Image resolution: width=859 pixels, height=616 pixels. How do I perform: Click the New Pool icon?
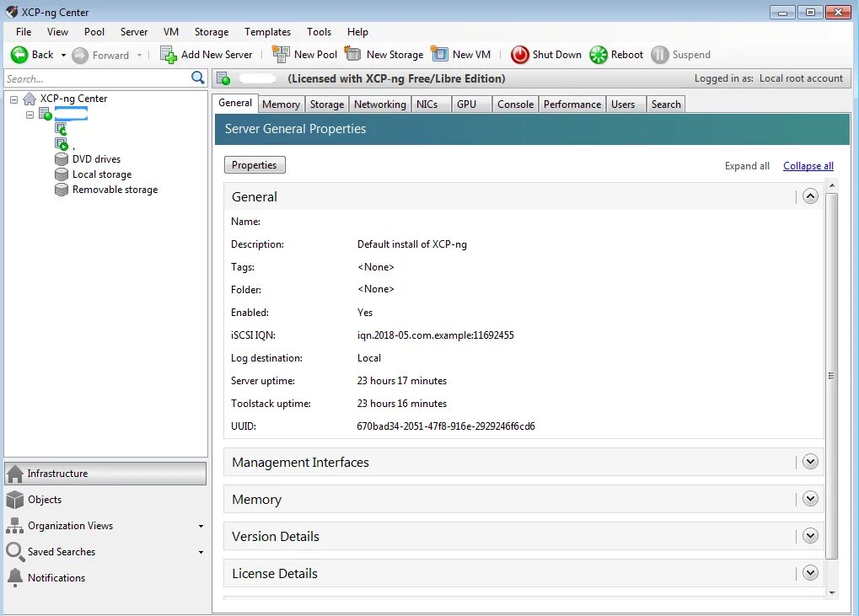281,54
